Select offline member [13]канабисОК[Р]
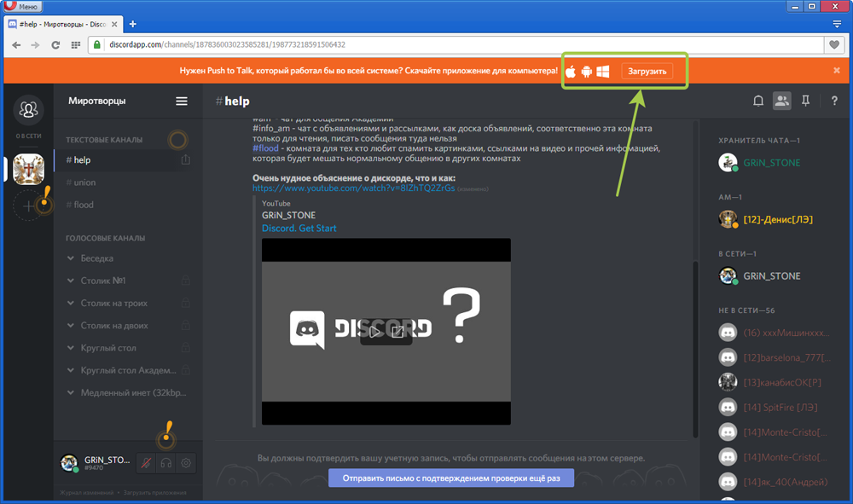 [781, 382]
